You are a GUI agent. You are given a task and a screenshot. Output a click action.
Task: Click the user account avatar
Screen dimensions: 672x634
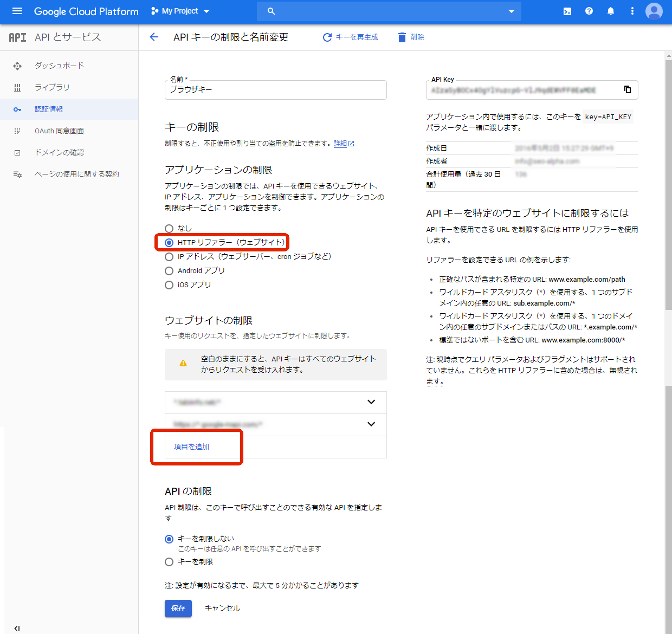(x=654, y=11)
